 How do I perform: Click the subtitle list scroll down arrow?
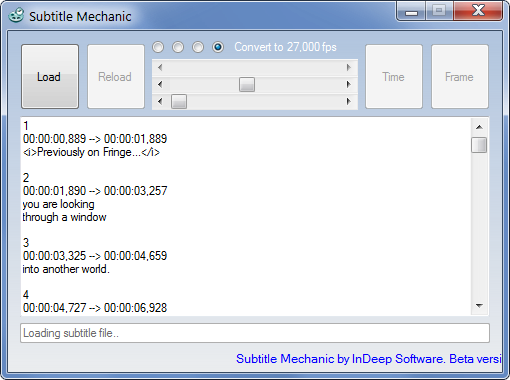click(x=479, y=306)
